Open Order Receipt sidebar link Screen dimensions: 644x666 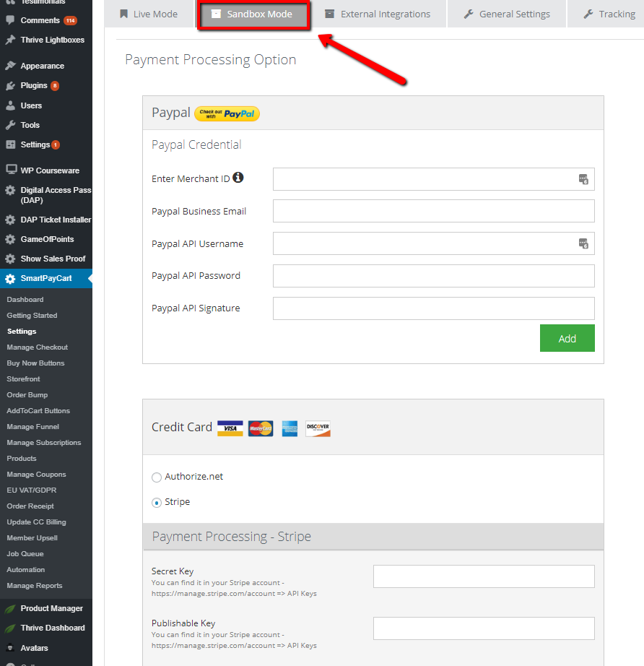[x=30, y=506]
